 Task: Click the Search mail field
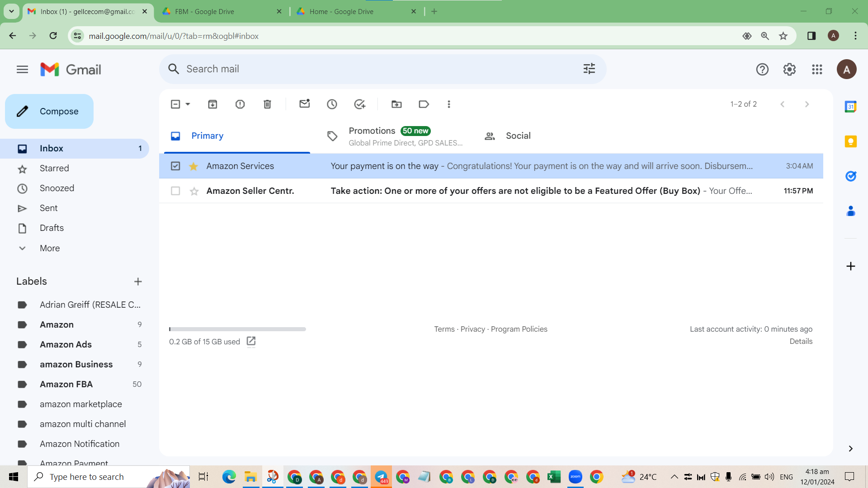click(x=382, y=69)
